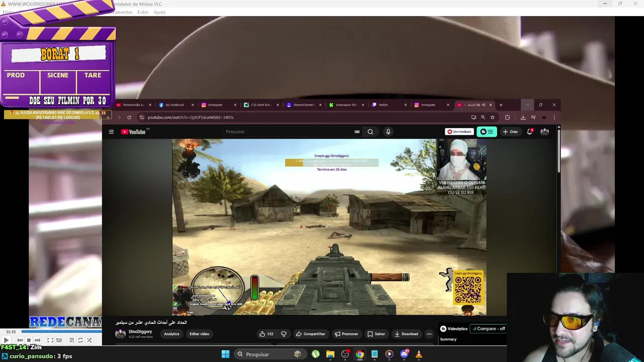
Task: Mute the active YouTube tab audio
Action: click(484, 105)
